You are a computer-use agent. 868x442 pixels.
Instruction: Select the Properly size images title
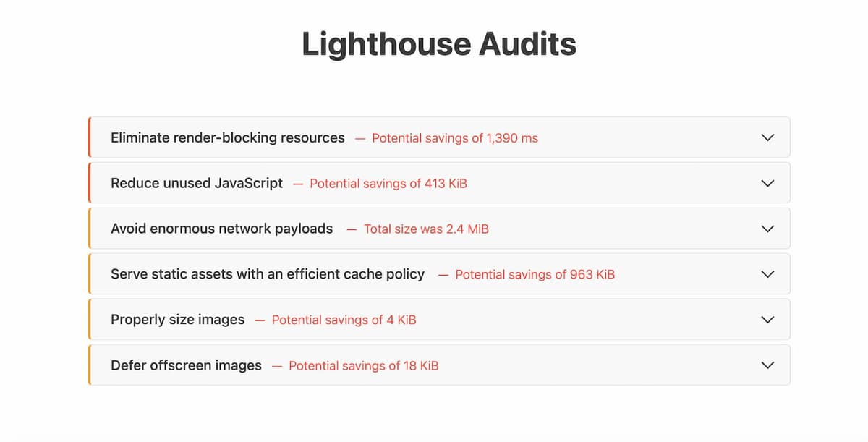click(176, 319)
